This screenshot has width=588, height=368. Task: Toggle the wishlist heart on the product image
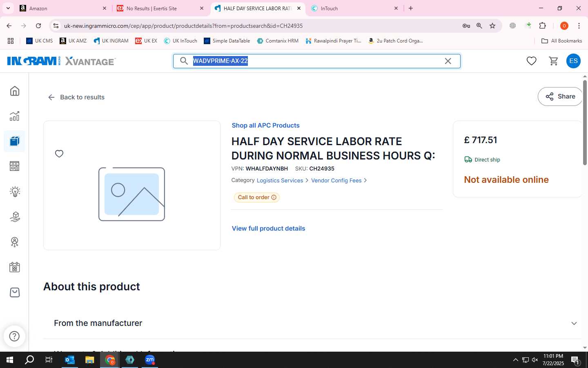(59, 154)
